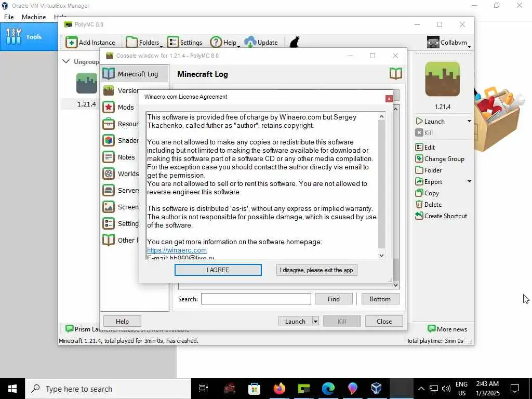The height and width of the screenshot is (399, 532).
Task: Open the Export dropdown arrow
Action: coord(469,181)
